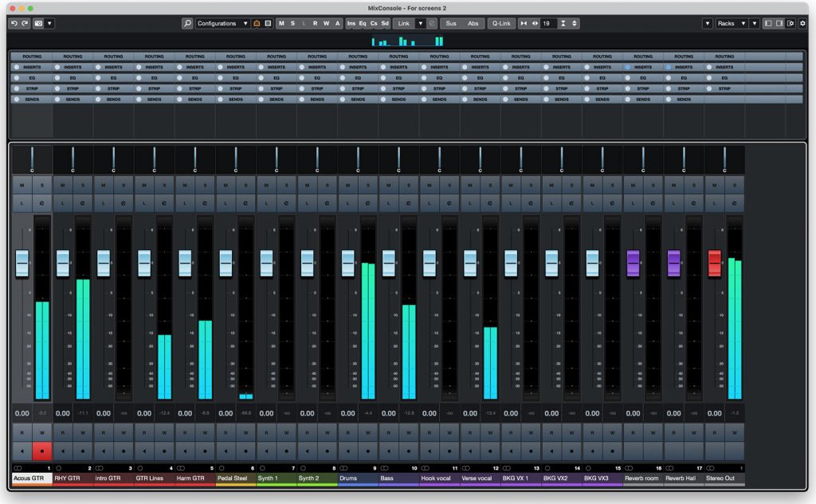The width and height of the screenshot is (816, 504).
Task: Mute the Drums channel
Action: tap(349, 185)
